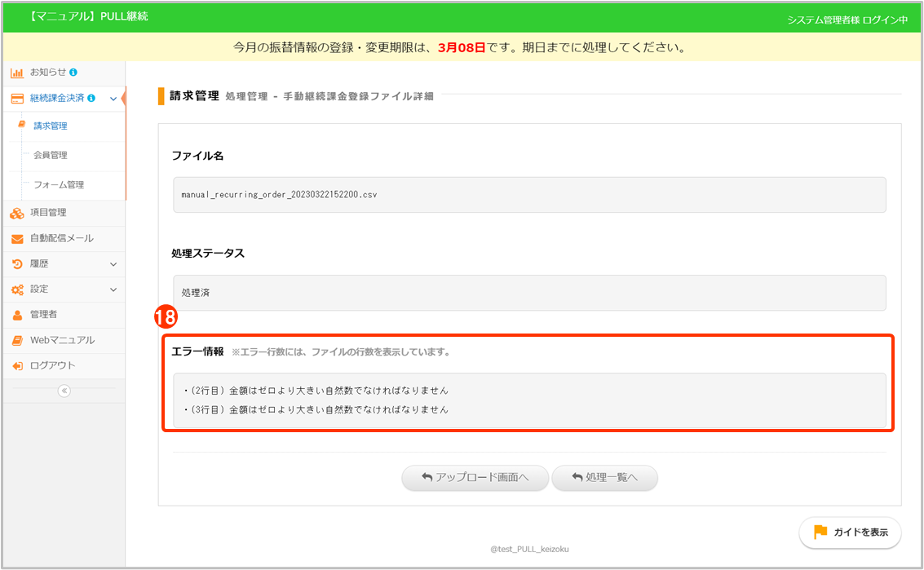The width and height of the screenshot is (924, 570).
Task: Open 会員管理 in the sidebar
Action: point(51,155)
